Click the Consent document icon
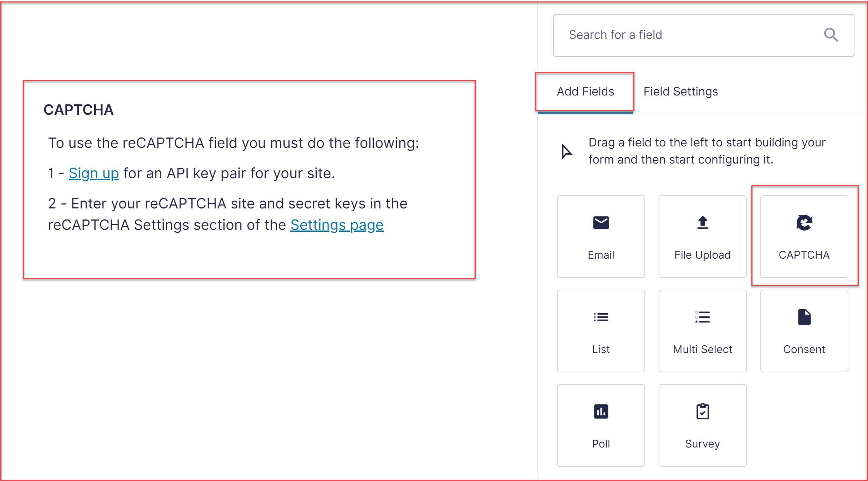The image size is (868, 481). tap(804, 317)
